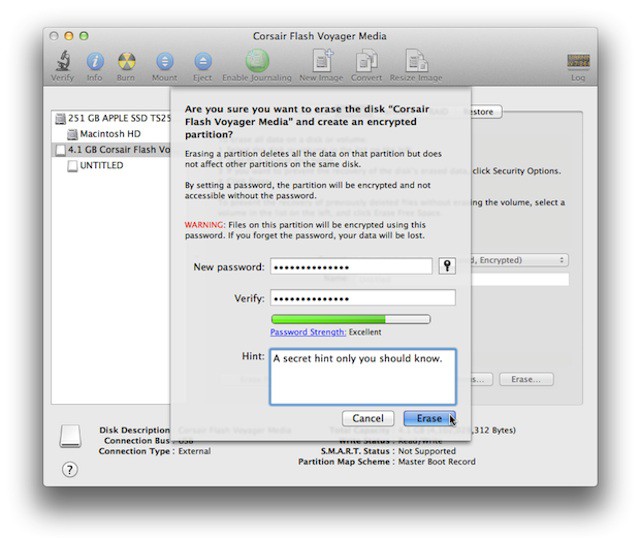
Task: Open Resize Image tool
Action: (416, 61)
